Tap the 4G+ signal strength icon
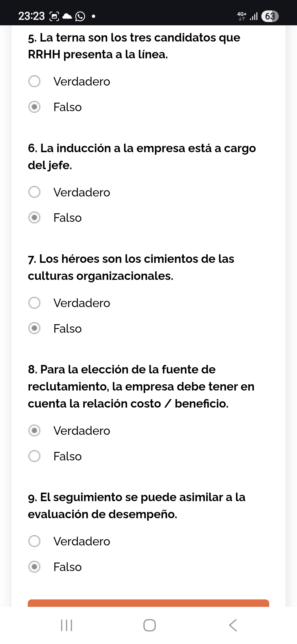 point(248,16)
